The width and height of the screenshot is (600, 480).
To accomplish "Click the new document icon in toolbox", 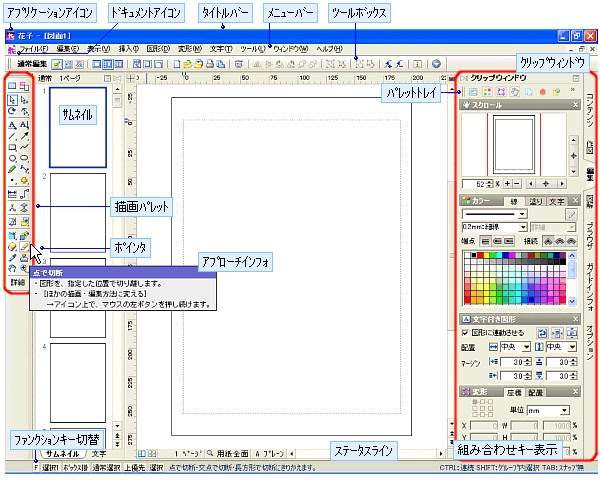I will coord(176,64).
